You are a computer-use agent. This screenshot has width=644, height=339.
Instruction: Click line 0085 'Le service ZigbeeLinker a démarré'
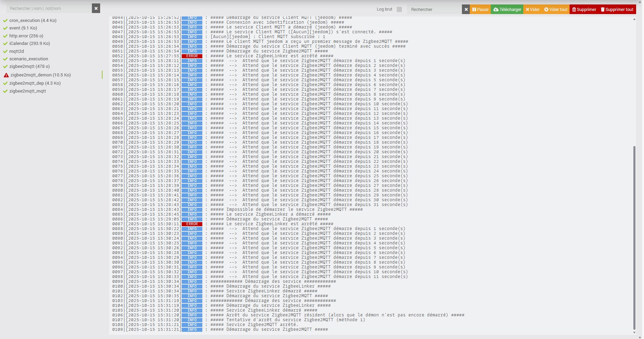point(270,214)
